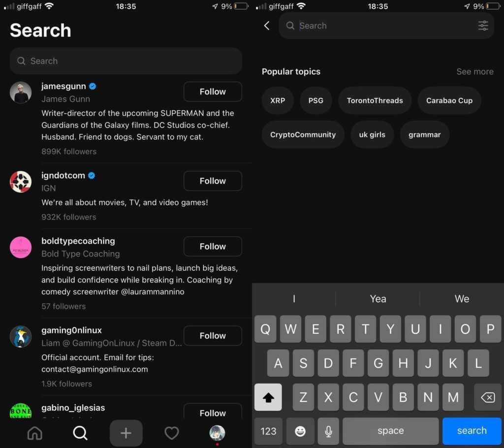Viewport: 504px width, 448px height.
Task: Choose the 'Yea' keyboard suggestion
Action: click(x=378, y=299)
